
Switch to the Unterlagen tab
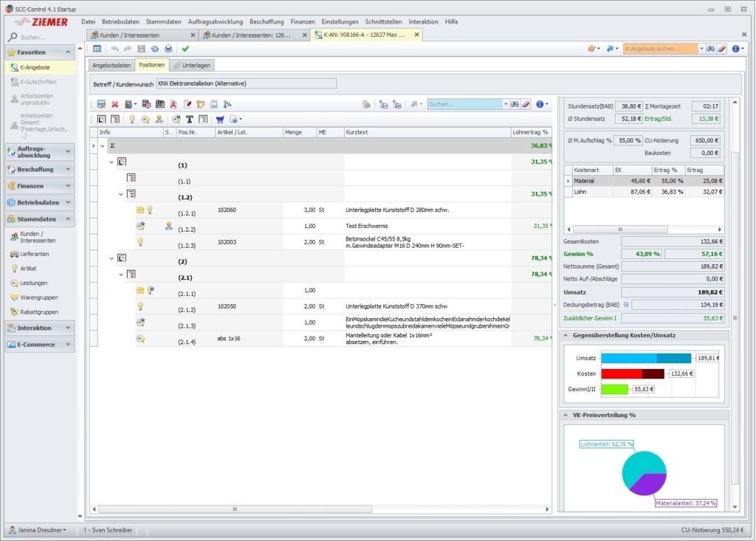[x=192, y=66]
